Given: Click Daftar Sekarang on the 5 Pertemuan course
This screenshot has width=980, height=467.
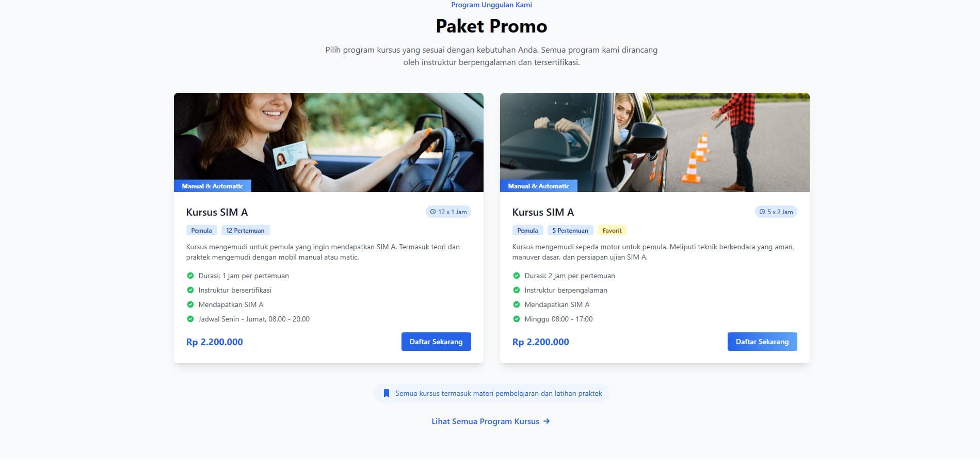Looking at the screenshot, I should [762, 342].
